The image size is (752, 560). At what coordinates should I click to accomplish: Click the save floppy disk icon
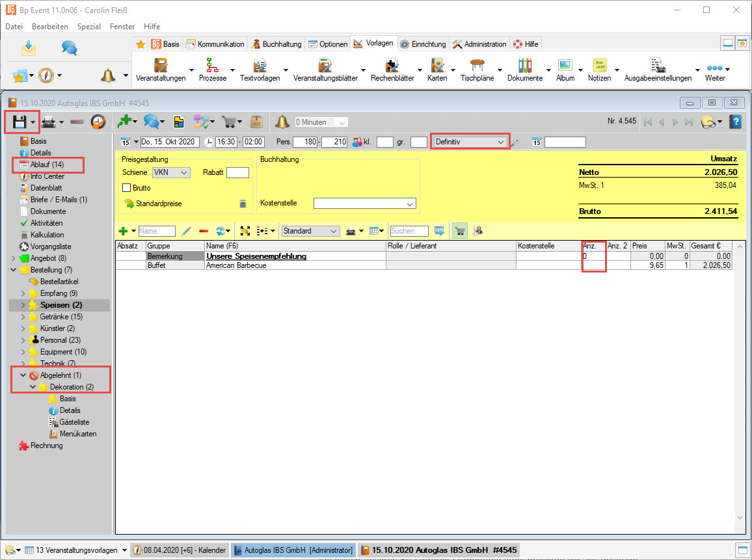19,122
